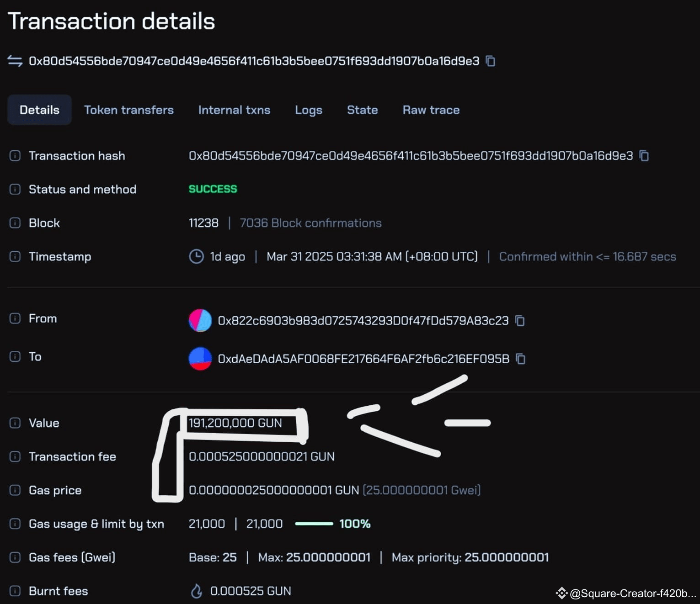The width and height of the screenshot is (700, 604).
Task: Click the gas usage 100% progress bar
Action: [x=314, y=524]
